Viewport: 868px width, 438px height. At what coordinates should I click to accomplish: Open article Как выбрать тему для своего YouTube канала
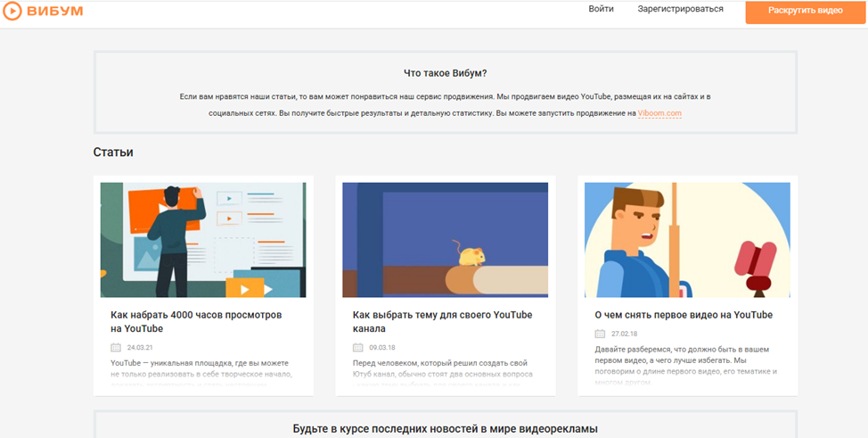pos(442,321)
